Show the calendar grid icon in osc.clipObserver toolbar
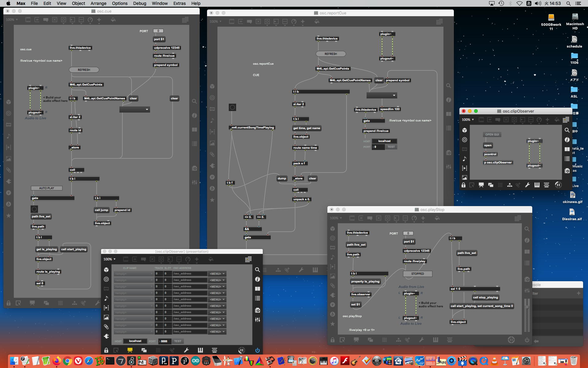Image resolution: width=588 pixels, height=368 pixels. pyautogui.click(x=566, y=120)
